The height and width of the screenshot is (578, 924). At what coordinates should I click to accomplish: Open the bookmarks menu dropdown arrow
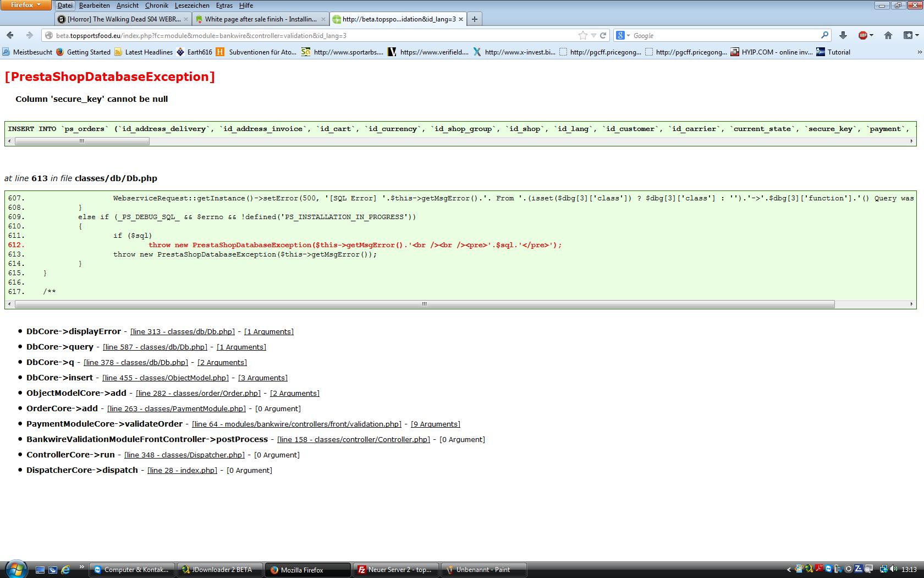[916, 35]
